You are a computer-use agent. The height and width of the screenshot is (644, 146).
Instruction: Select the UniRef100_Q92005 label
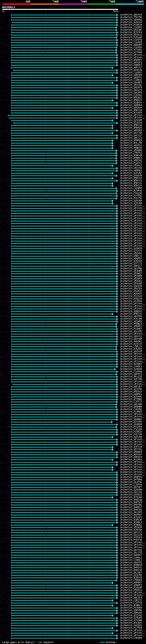[x=131, y=352]
